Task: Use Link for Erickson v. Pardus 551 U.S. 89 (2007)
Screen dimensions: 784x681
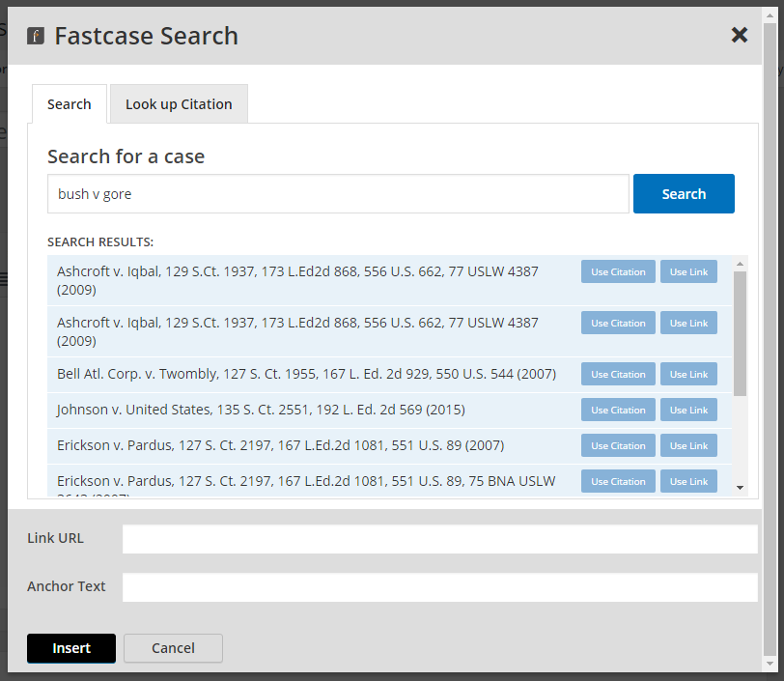Action: [688, 445]
